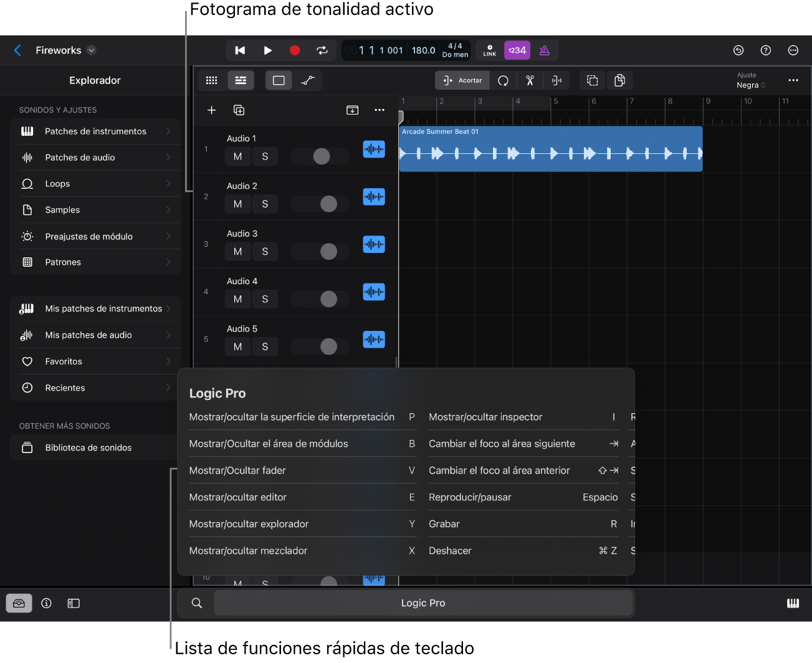Open the keyboard icon at bottom right

pos(793,603)
